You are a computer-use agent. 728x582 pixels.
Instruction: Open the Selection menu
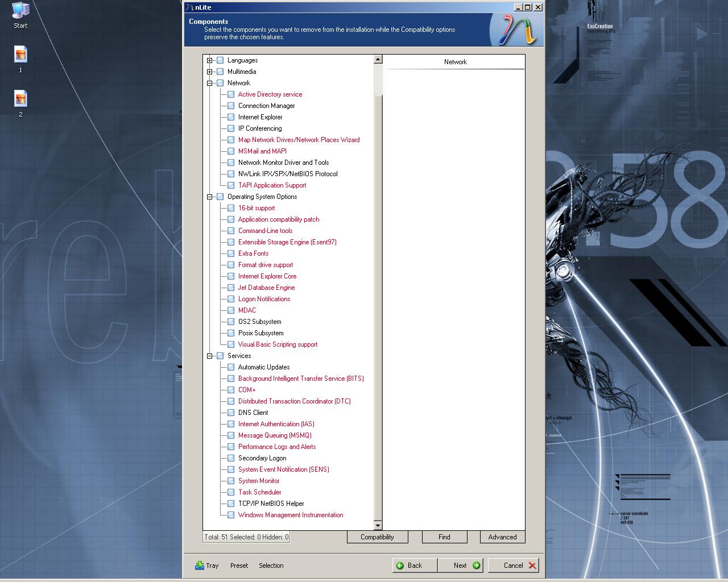tap(271, 566)
